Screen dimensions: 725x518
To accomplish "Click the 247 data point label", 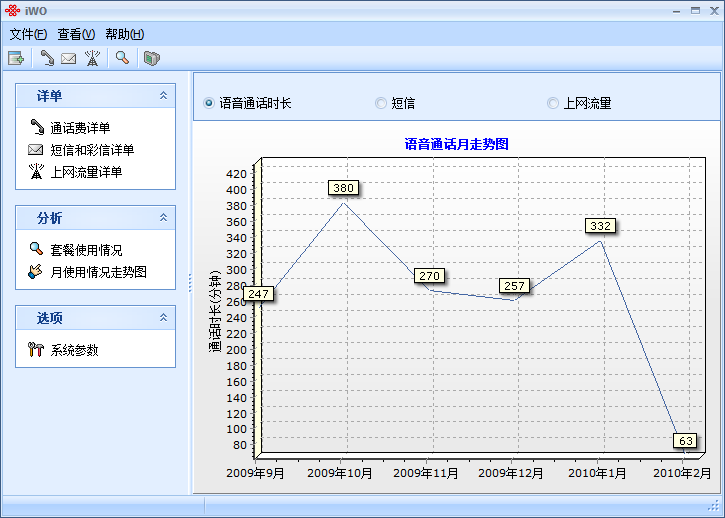I will 258,294.
